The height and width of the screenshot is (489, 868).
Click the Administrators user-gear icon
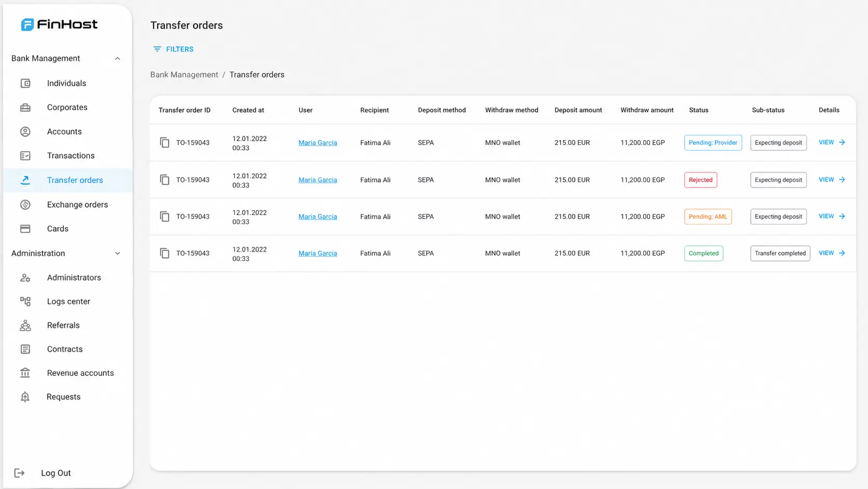click(25, 277)
